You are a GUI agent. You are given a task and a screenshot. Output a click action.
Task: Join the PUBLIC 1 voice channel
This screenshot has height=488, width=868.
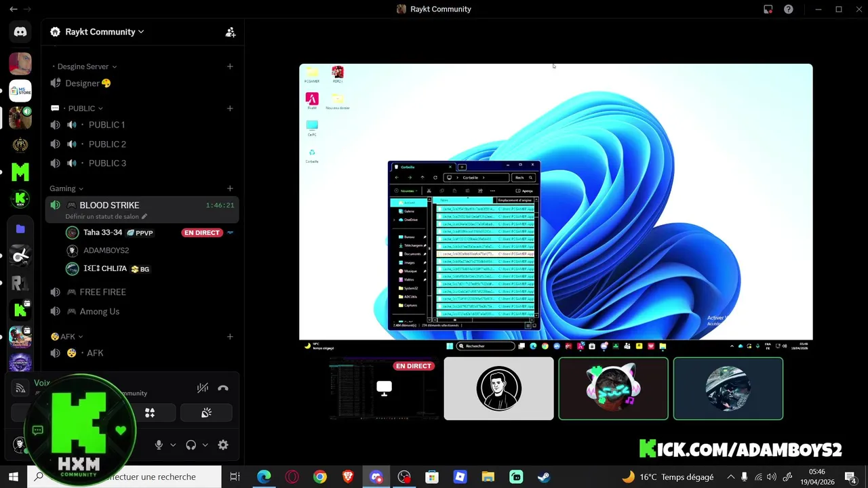click(x=142, y=125)
